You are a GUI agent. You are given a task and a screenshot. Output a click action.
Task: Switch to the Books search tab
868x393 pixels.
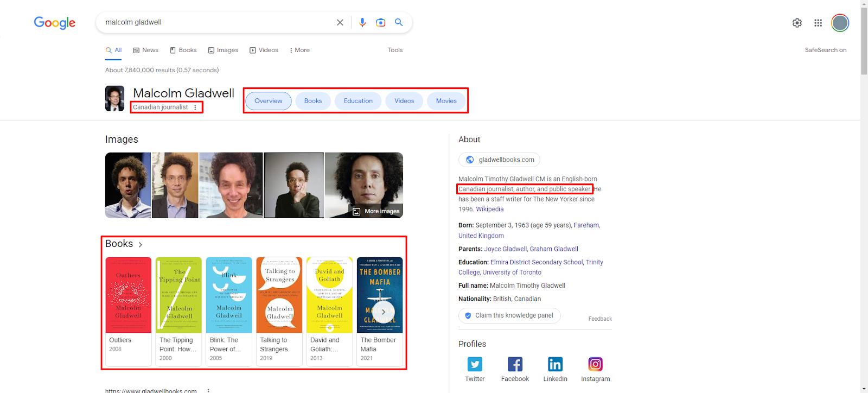(x=183, y=50)
